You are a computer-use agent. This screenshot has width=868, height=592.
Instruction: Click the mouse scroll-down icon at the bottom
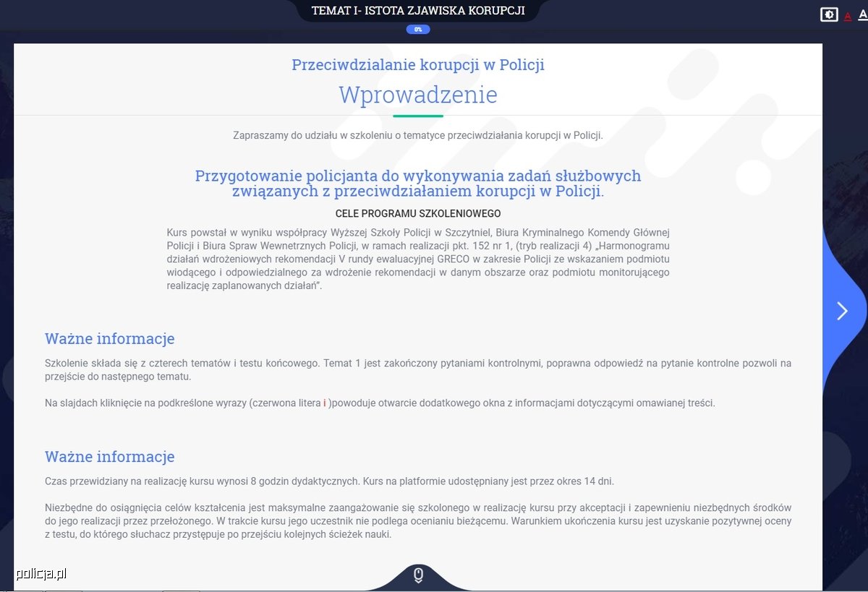tap(417, 575)
